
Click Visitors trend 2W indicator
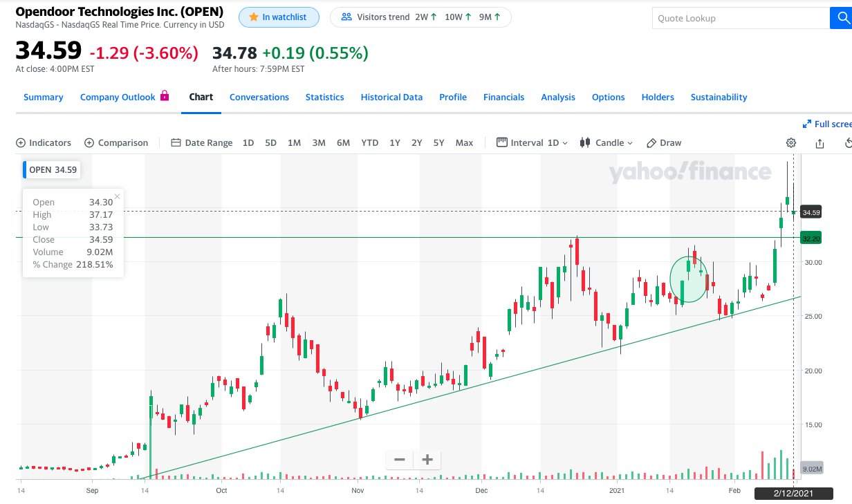(426, 17)
